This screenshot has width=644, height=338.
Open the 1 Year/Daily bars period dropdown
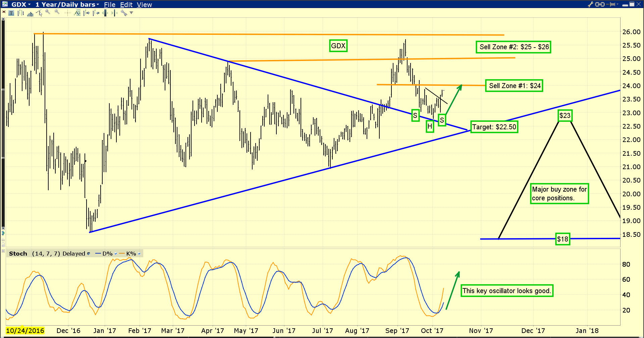(x=98, y=4)
